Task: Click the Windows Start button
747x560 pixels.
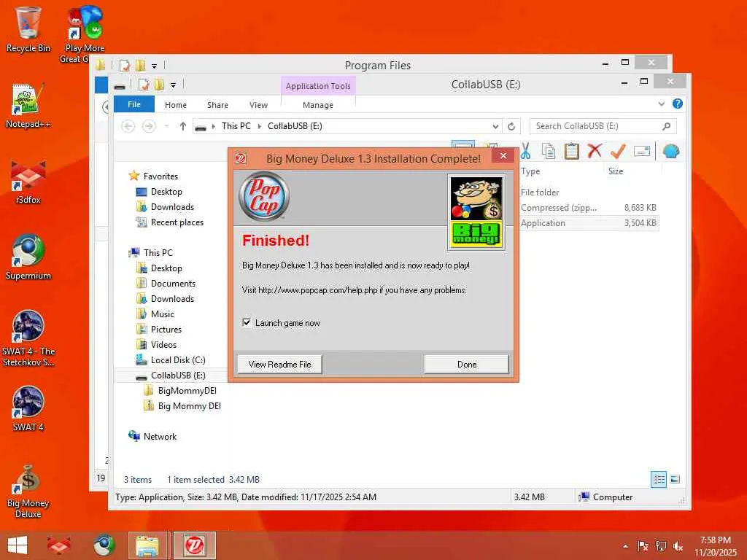Action: pos(18,545)
